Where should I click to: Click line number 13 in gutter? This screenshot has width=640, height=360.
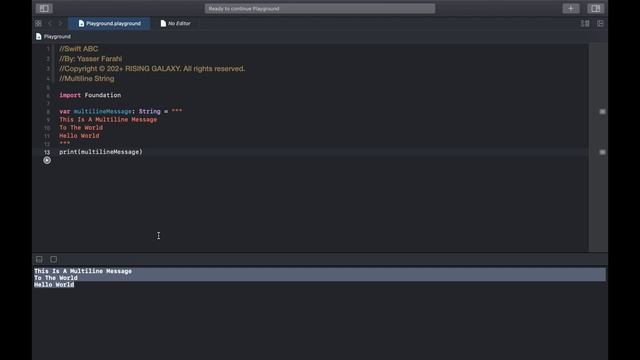click(47, 152)
